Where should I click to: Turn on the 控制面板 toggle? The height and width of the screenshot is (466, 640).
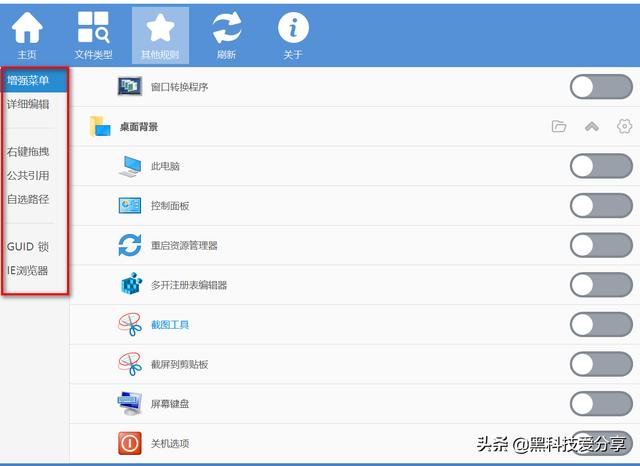tap(601, 206)
